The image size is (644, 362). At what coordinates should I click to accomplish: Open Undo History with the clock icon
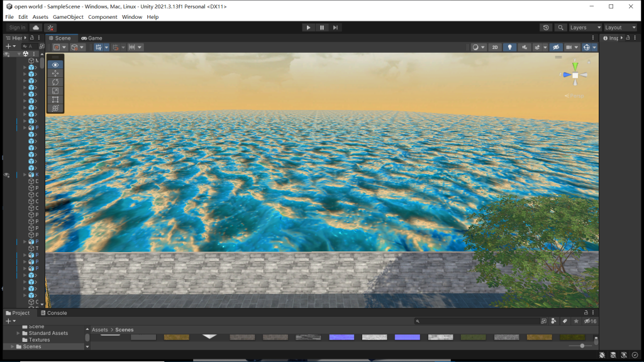click(546, 28)
